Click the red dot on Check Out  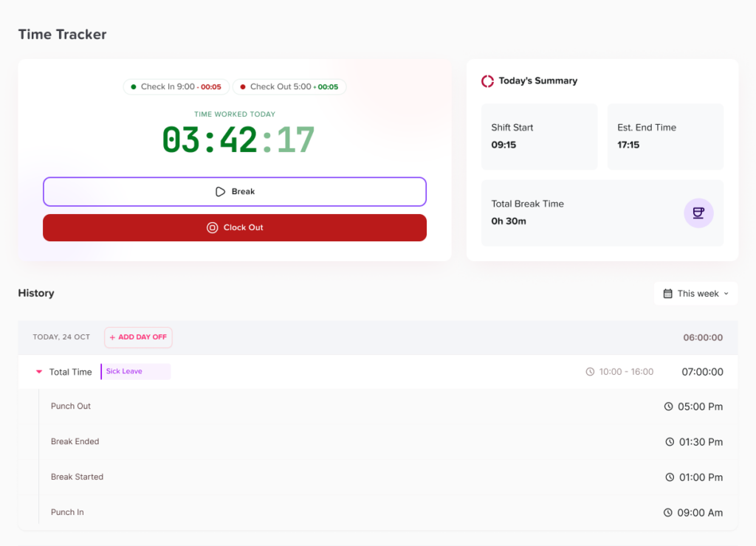pyautogui.click(x=242, y=87)
